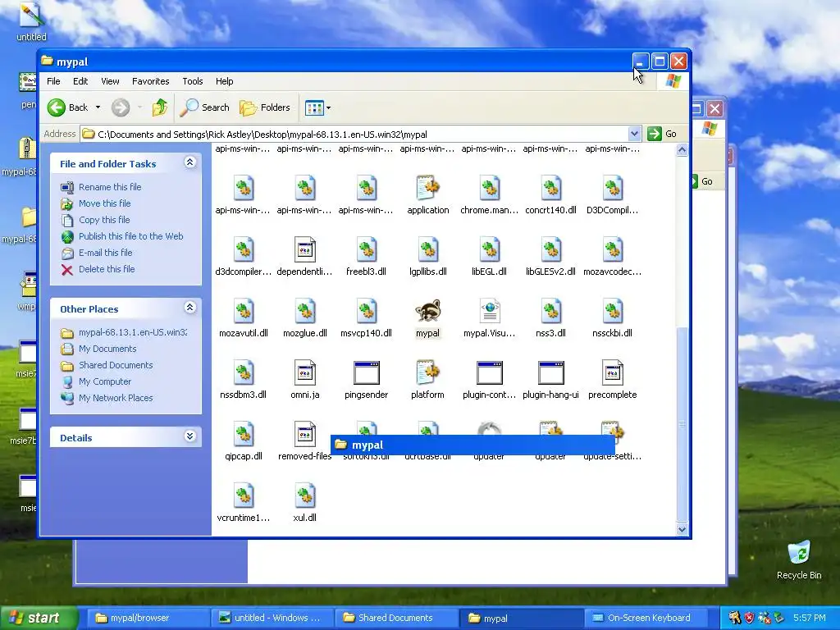Click the address bar path field
Screen dimensions: 840x630
354,134
